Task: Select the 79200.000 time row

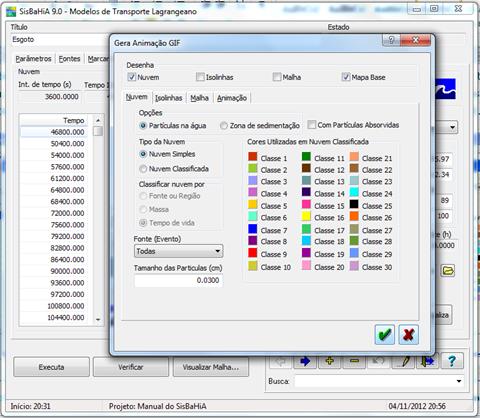Action: [x=54, y=236]
